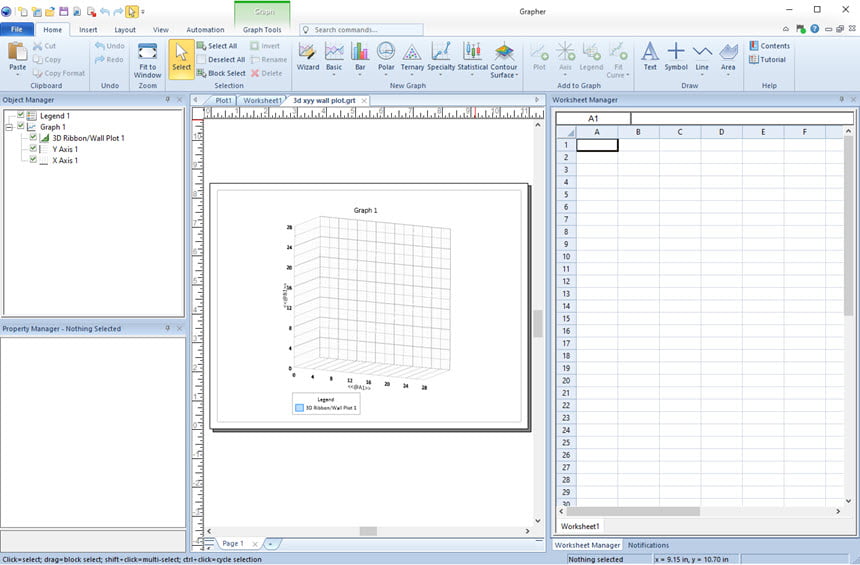860x565 pixels.
Task: Click the Paste icon
Action: click(18, 52)
